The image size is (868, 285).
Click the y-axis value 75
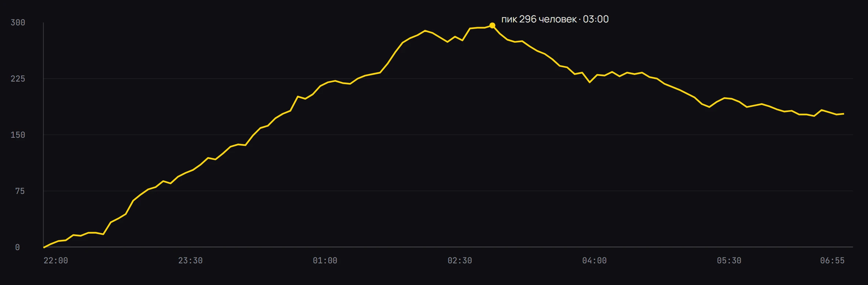(x=20, y=191)
